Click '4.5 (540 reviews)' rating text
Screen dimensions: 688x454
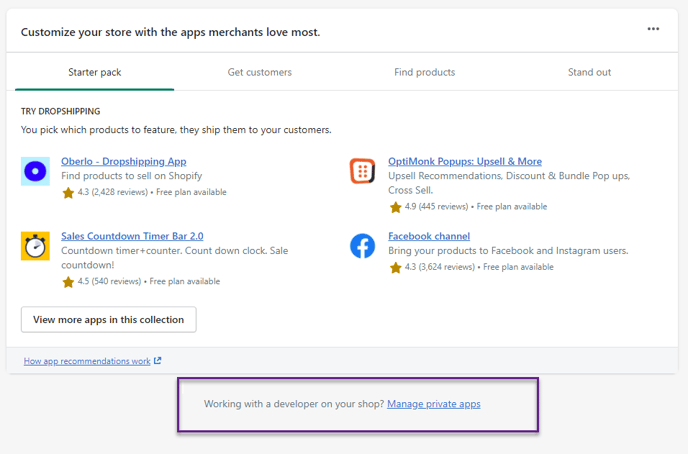pyautogui.click(x=109, y=281)
